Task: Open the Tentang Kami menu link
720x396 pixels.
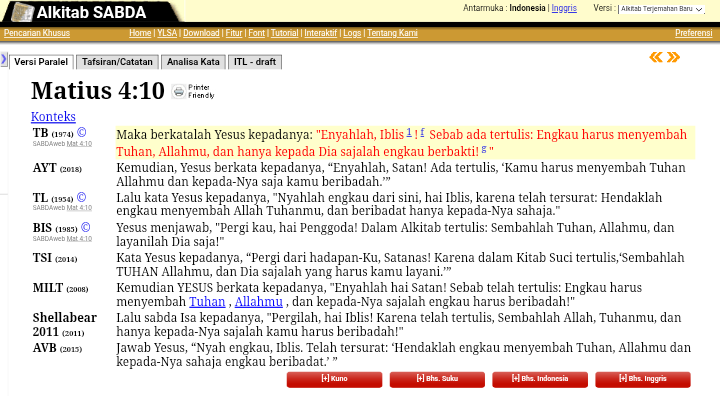Action: point(392,33)
